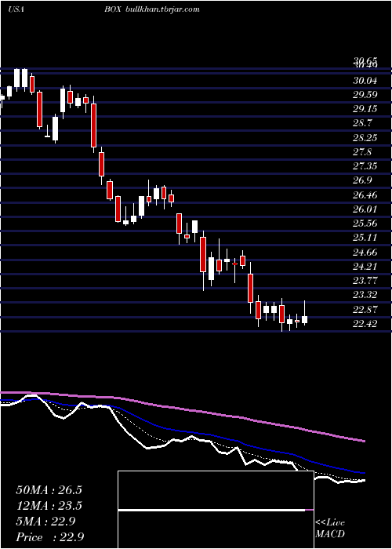Click the 50MA : 26.5 reading
Image resolution: width=392 pixels, height=549 pixels.
[49, 490]
